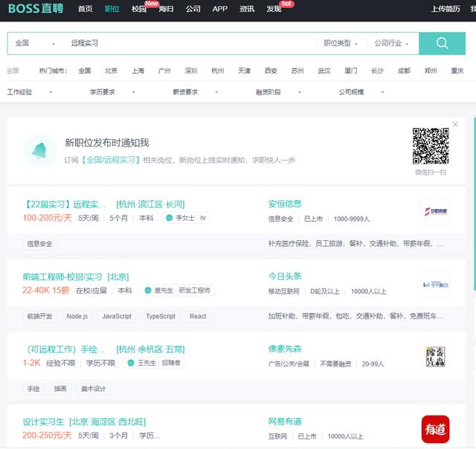This screenshot has height=449, width=476.
Task: Open 公司 in top navigation
Action: tap(193, 9)
